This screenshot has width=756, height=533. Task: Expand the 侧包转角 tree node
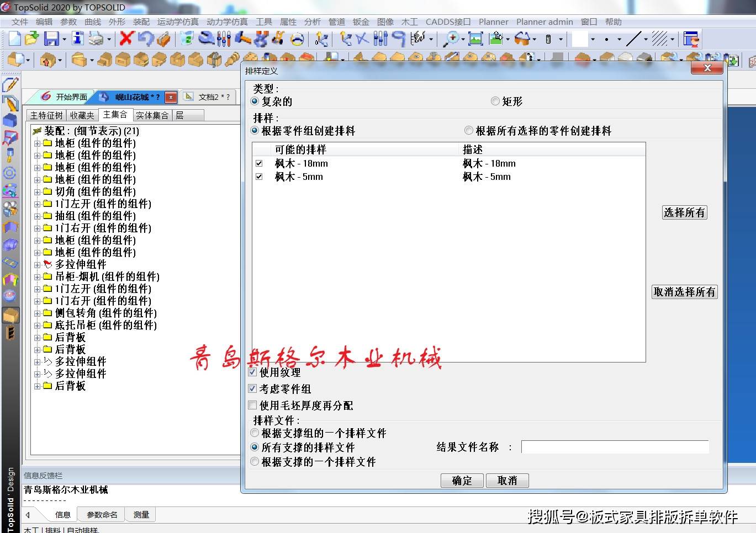(x=37, y=313)
